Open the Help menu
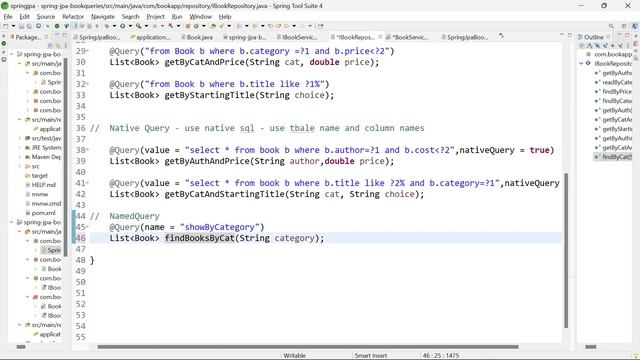Screen dimensions: 640x360 coord(225,16)
